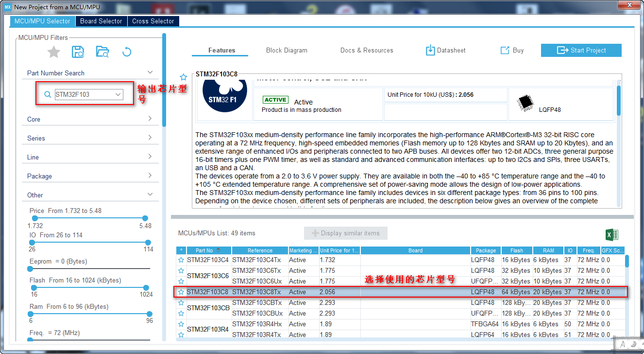Expand the Core filter section
644x354 pixels.
coord(90,119)
